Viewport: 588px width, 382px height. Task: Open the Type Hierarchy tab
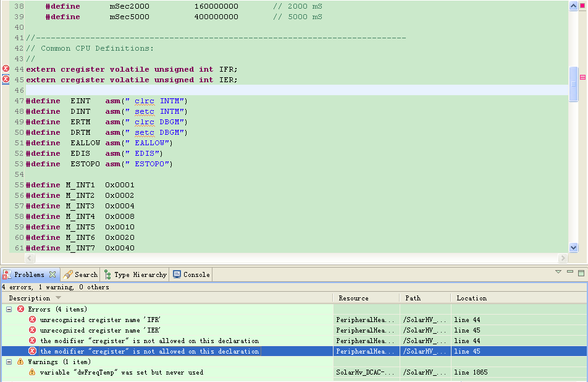(x=135, y=274)
